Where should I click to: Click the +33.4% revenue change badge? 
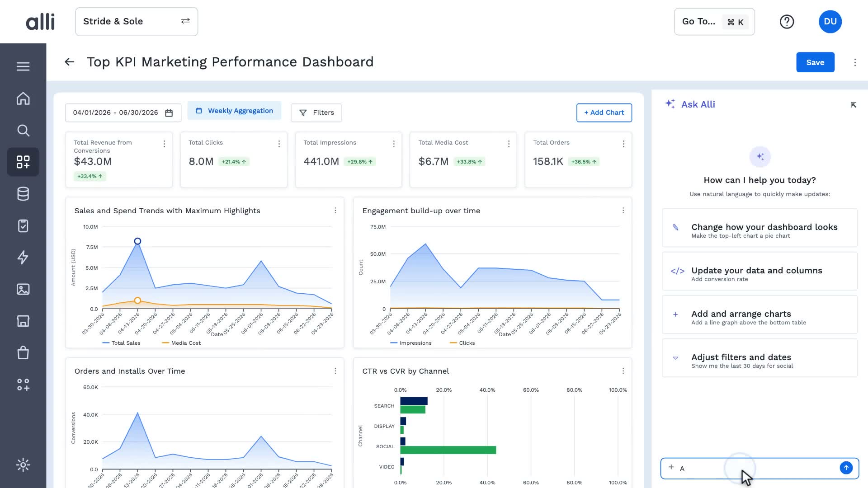90,176
